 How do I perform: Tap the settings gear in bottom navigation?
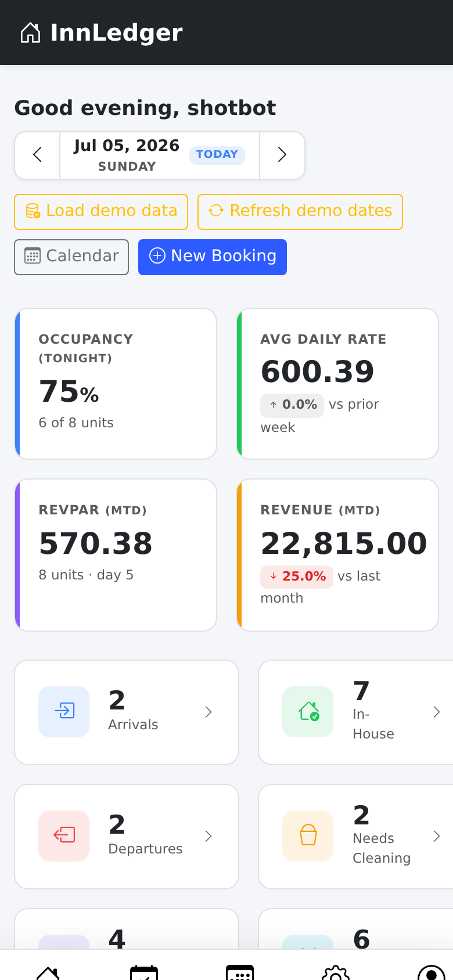coord(336,972)
